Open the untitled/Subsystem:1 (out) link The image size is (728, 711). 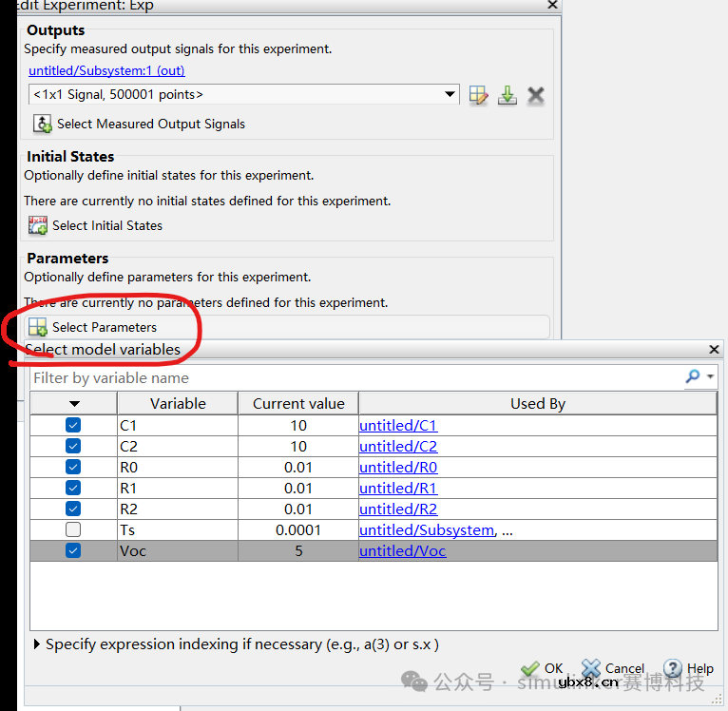pos(106,70)
